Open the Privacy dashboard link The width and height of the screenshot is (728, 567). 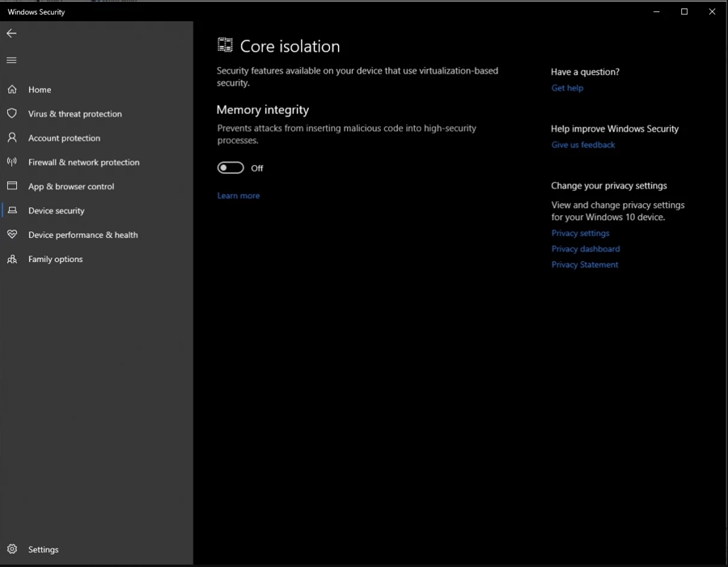tap(586, 249)
